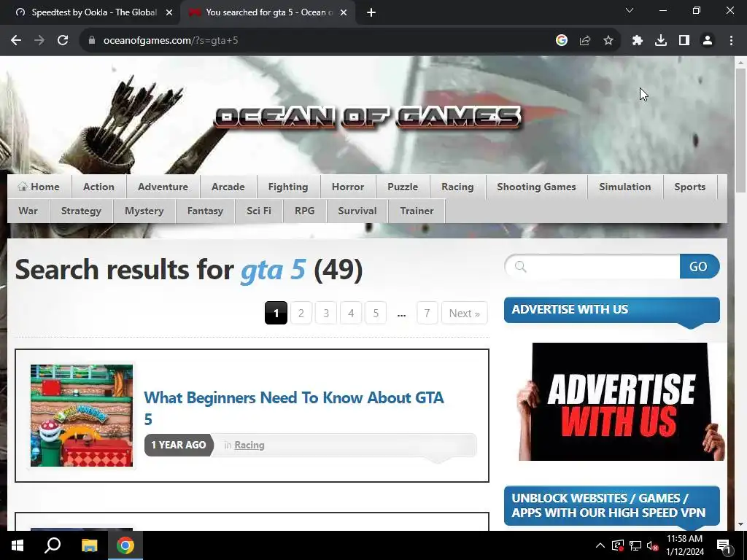Select the 'You searched for gta 5' tab
Screen dimensions: 747x560
[268, 12]
